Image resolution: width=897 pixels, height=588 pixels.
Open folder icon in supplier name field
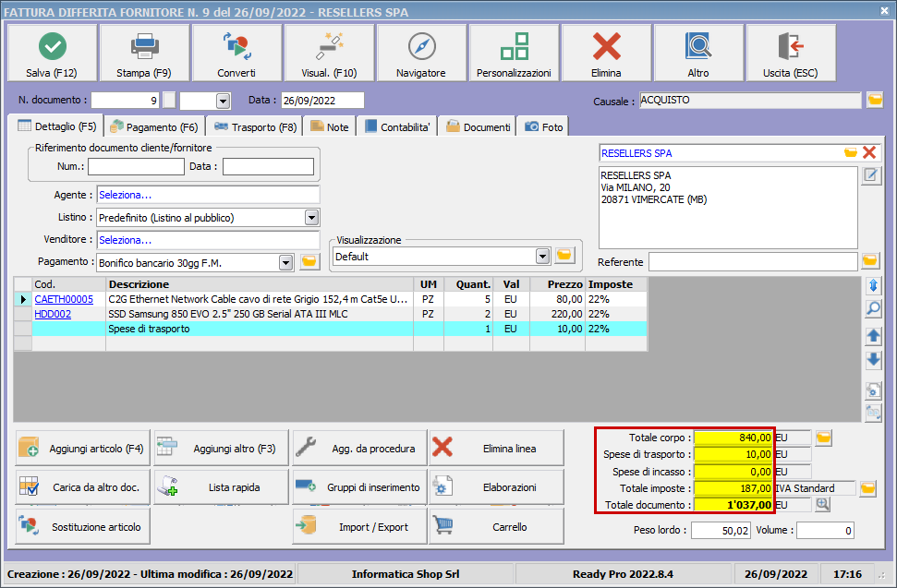[x=851, y=152]
